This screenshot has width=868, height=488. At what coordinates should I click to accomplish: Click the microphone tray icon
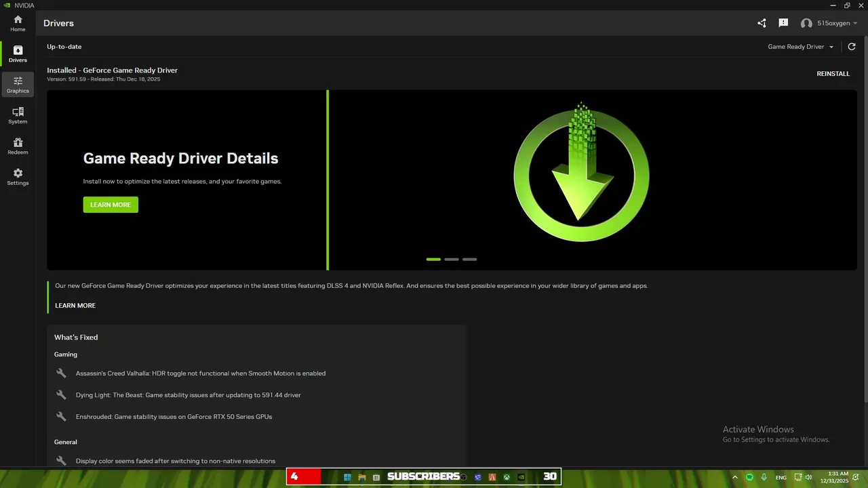[764, 477]
